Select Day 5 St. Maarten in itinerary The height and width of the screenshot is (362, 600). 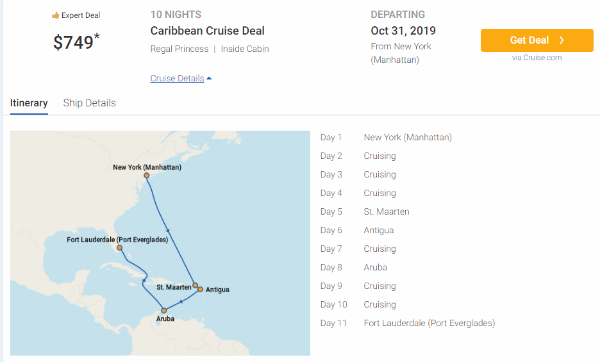[x=365, y=212]
